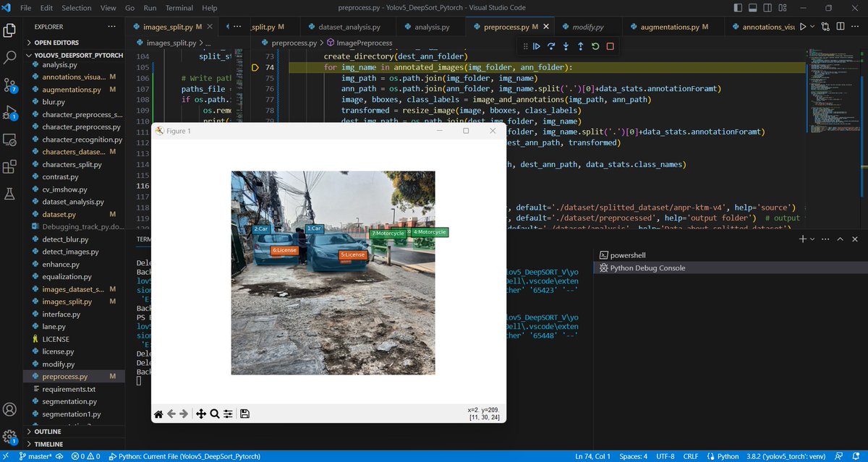
Task: Maximize the panel with the chevron toggle
Action: pyautogui.click(x=840, y=239)
